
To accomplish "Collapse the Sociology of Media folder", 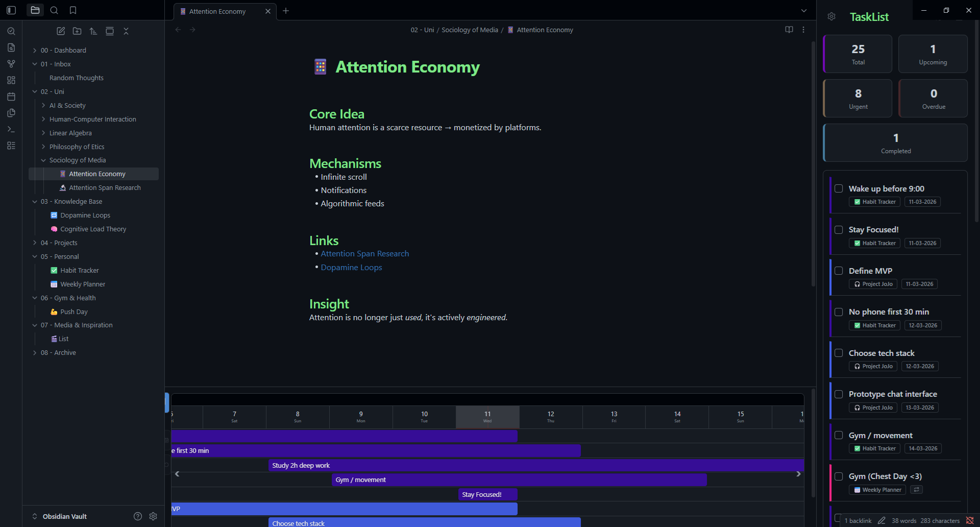I will [43, 160].
